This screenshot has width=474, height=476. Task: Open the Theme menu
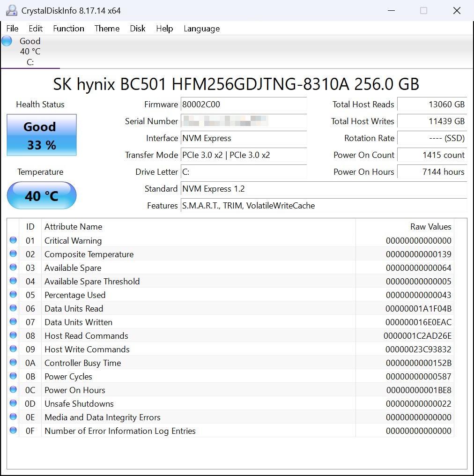pyautogui.click(x=107, y=29)
